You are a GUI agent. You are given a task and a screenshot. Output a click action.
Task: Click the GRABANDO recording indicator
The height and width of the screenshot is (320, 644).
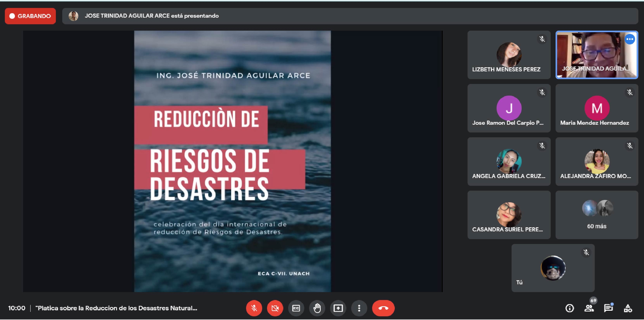coord(30,16)
